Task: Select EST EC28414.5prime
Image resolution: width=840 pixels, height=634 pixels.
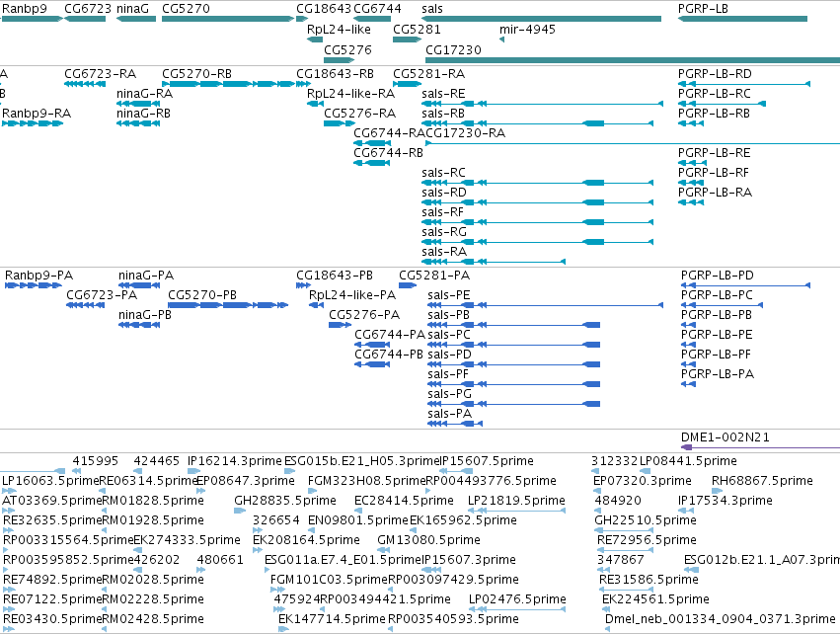Action: [x=404, y=500]
